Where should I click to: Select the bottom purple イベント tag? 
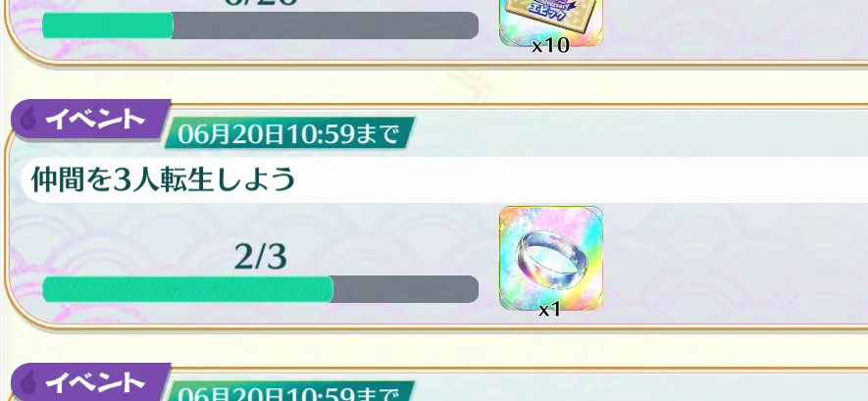pos(90,382)
